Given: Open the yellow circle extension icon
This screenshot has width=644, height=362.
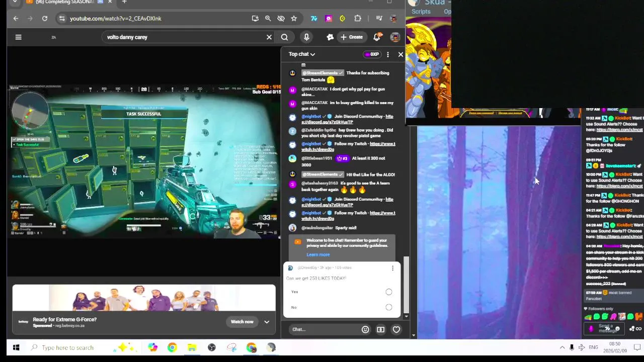Looking at the screenshot, I should (343, 19).
